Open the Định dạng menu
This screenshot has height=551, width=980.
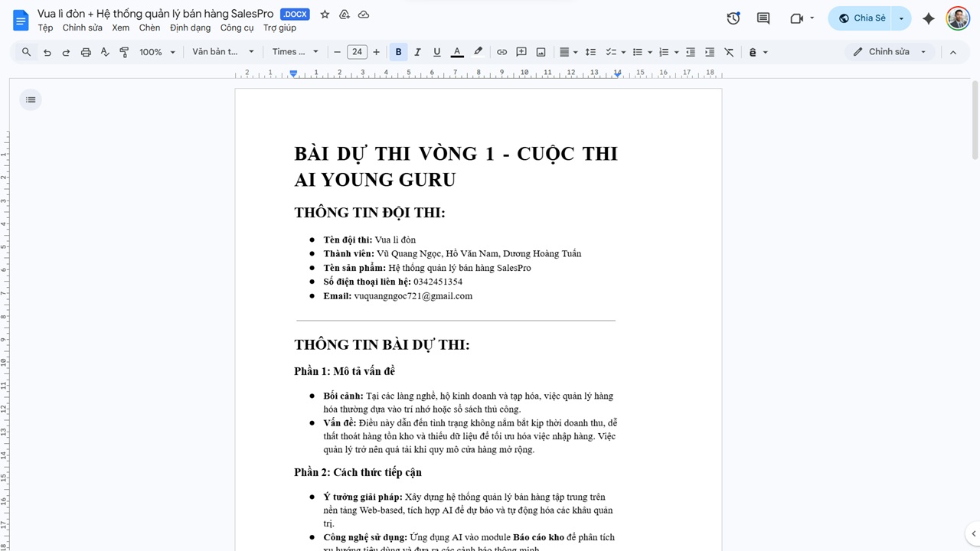tap(190, 28)
